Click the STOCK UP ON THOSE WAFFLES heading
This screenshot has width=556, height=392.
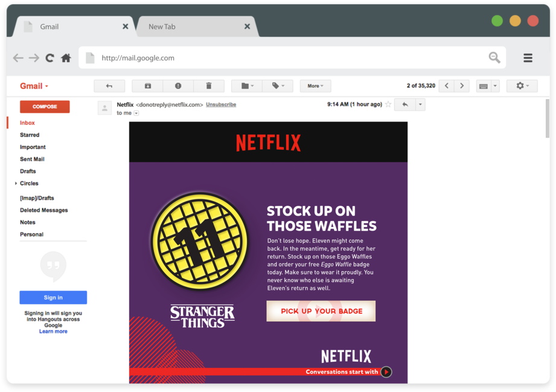[x=322, y=219]
